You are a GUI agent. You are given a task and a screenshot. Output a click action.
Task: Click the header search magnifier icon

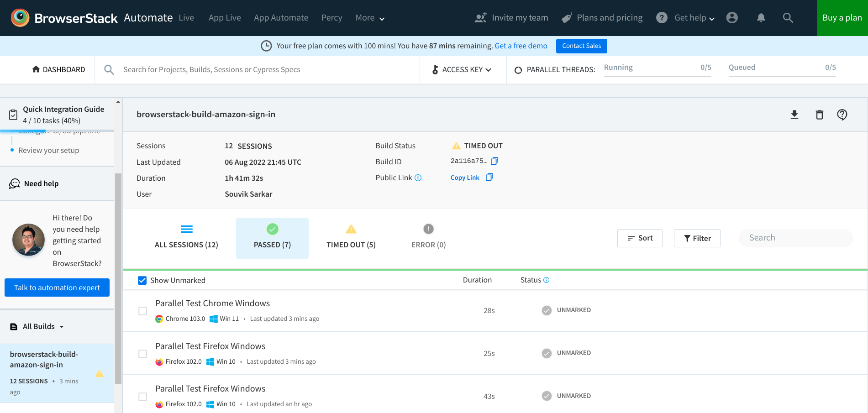[788, 18]
